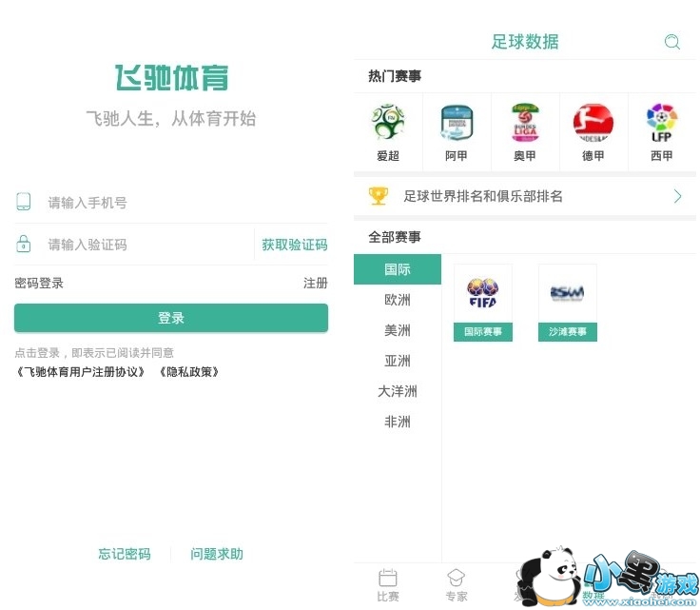This screenshot has width=700, height=610.
Task: Click the 足球数据 page title
Action: (x=525, y=42)
